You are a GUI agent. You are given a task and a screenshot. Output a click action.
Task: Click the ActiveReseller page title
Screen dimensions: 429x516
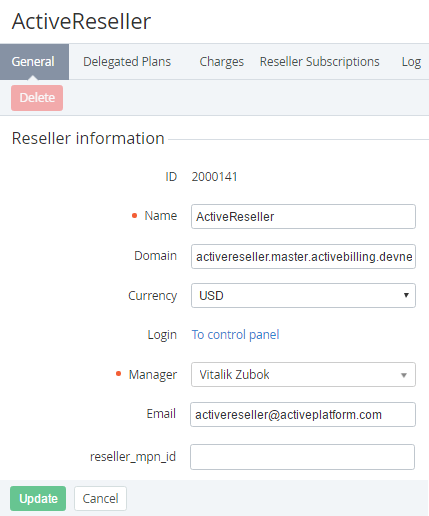[x=81, y=21]
